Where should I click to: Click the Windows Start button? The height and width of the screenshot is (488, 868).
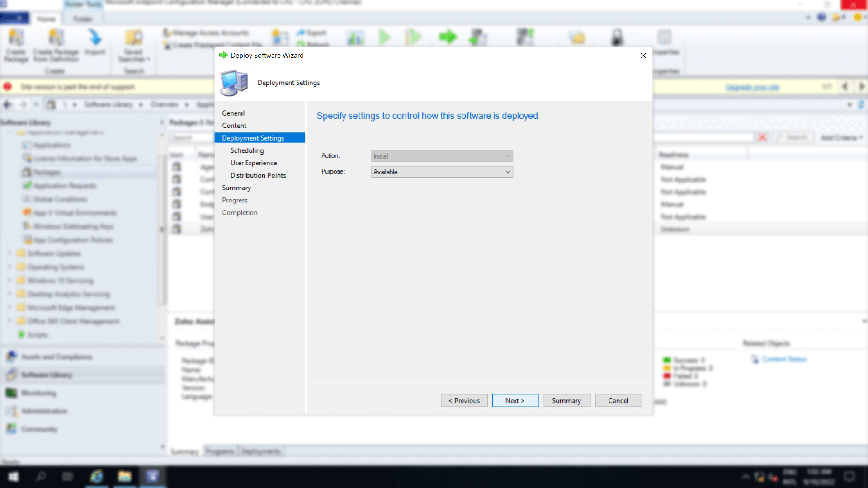pyautogui.click(x=14, y=476)
